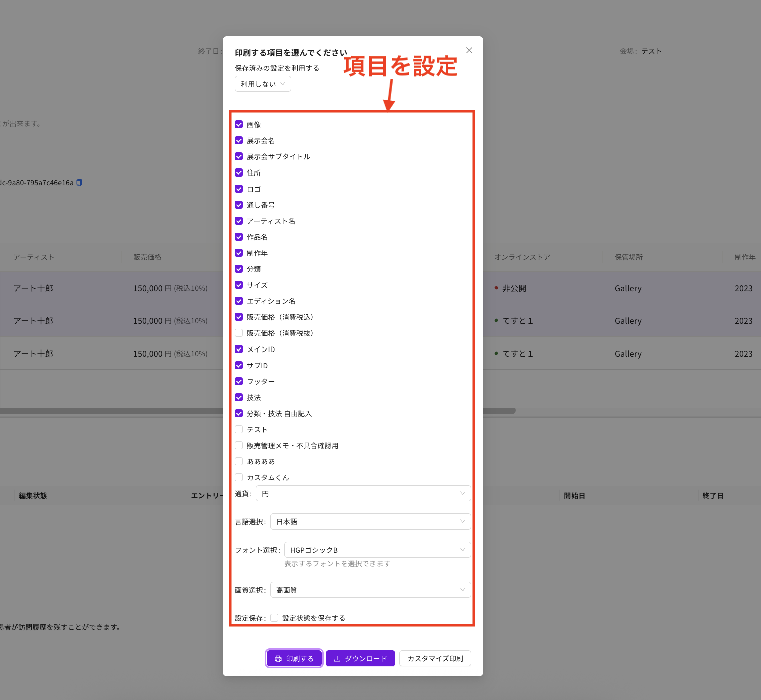761x700 pixels.
Task: Open カスタマイズ印刷 option
Action: click(x=435, y=658)
